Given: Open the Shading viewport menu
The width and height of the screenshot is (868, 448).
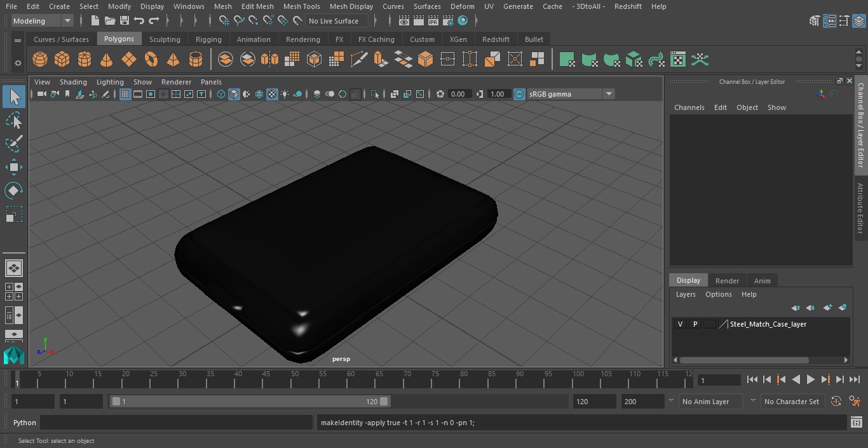Looking at the screenshot, I should point(73,82).
